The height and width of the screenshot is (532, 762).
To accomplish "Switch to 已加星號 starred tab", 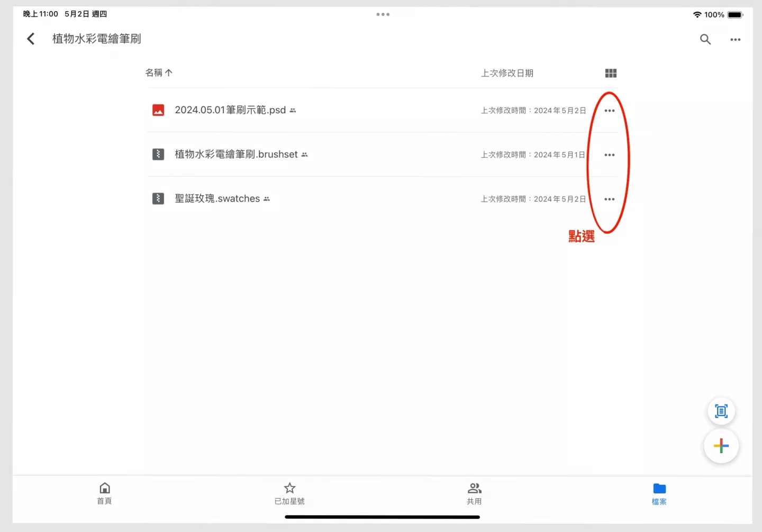I will click(289, 493).
